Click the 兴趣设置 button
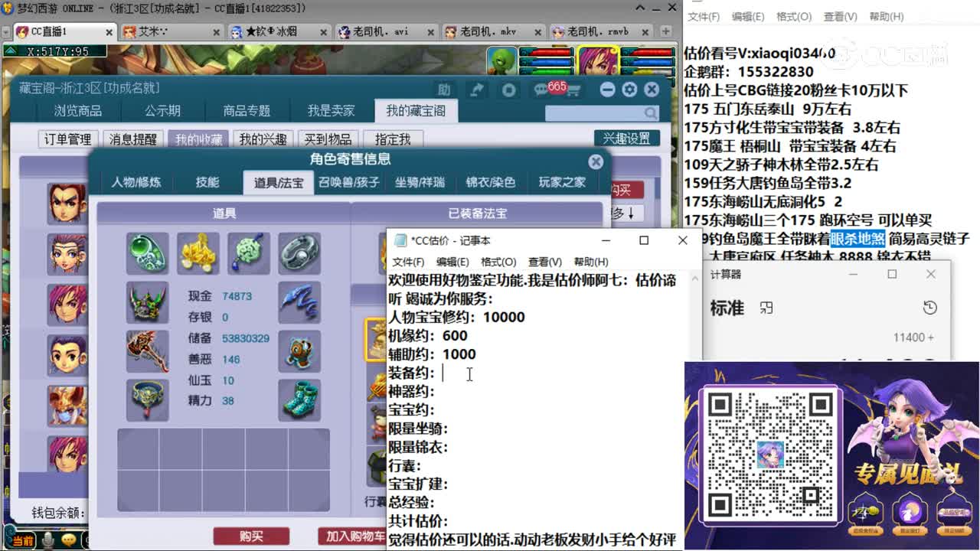980x551 pixels. click(x=626, y=138)
